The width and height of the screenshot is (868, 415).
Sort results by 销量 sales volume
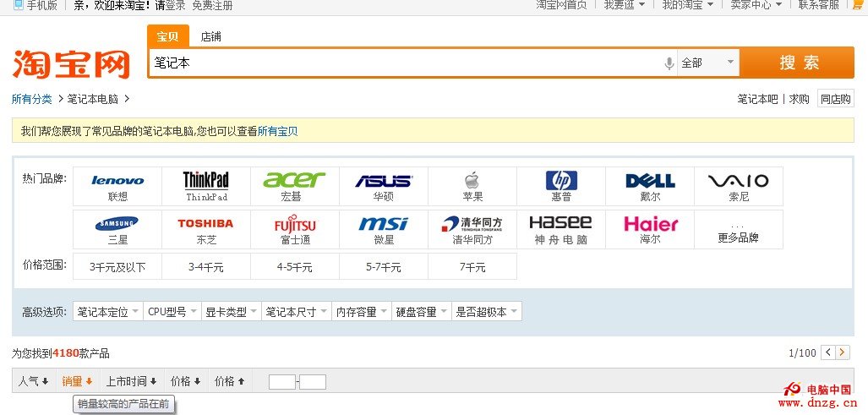tap(77, 381)
